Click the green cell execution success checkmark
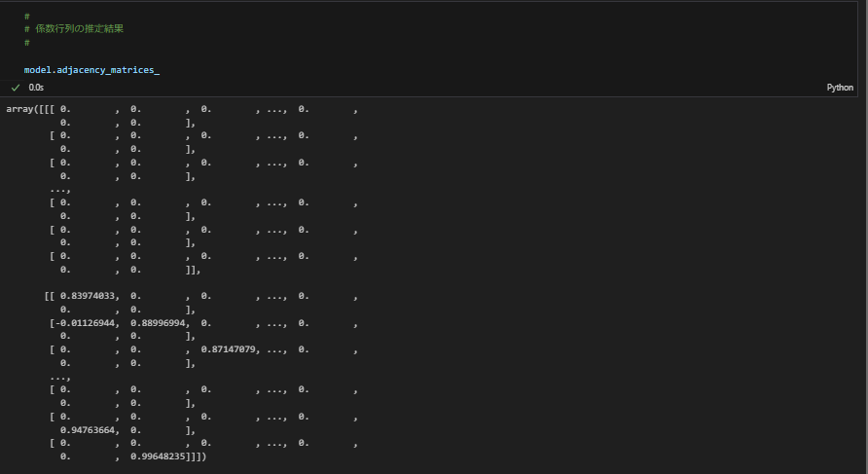Screen dimensions: 868x474 pyautogui.click(x=16, y=87)
